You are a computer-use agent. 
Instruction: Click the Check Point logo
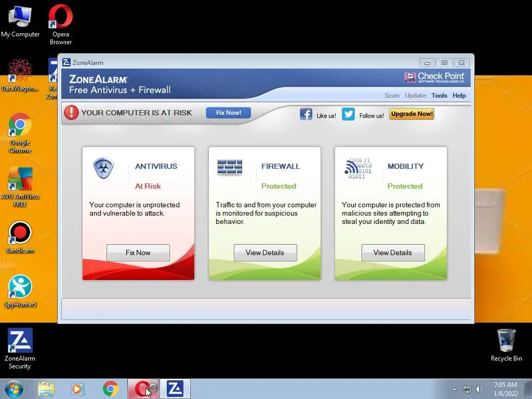pyautogui.click(x=434, y=77)
